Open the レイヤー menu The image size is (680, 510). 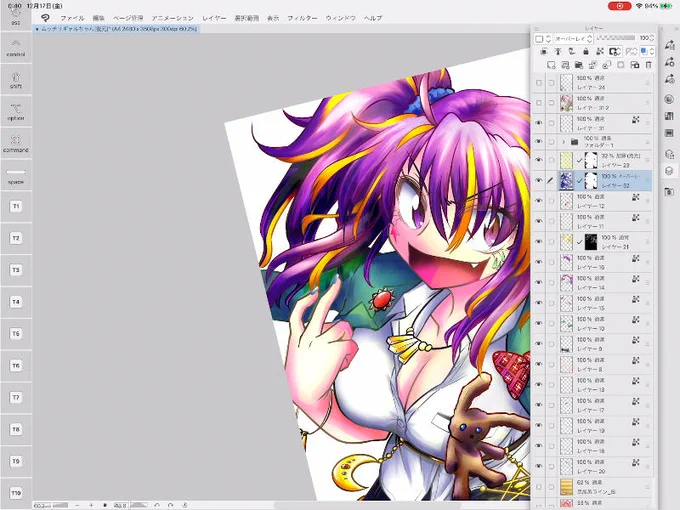point(214,18)
